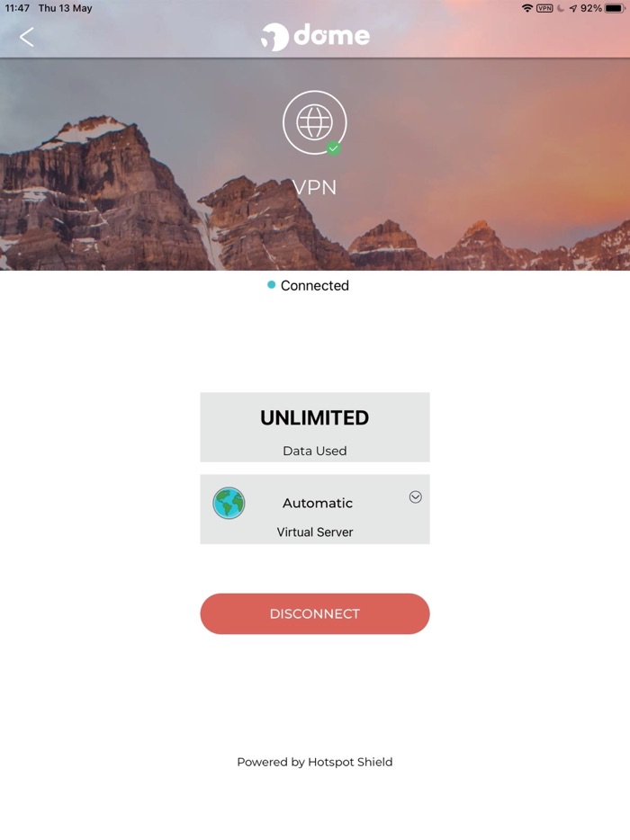Click the DISCONNECT button
This screenshot has width=630, height=840.
315,613
